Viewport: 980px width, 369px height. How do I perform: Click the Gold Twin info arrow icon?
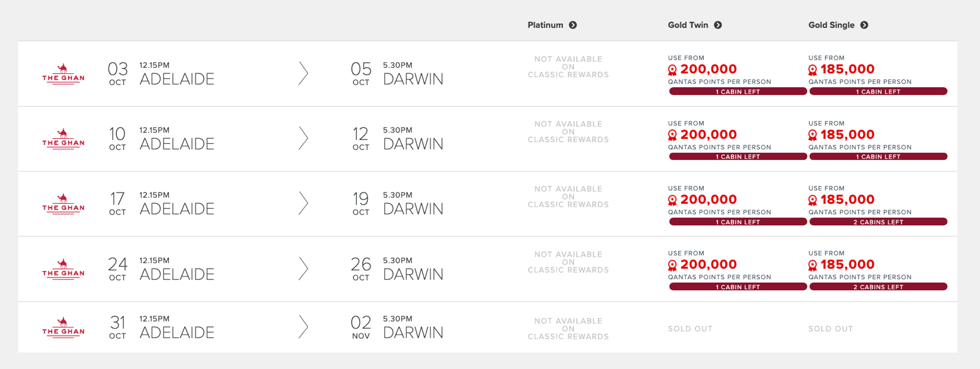click(717, 25)
